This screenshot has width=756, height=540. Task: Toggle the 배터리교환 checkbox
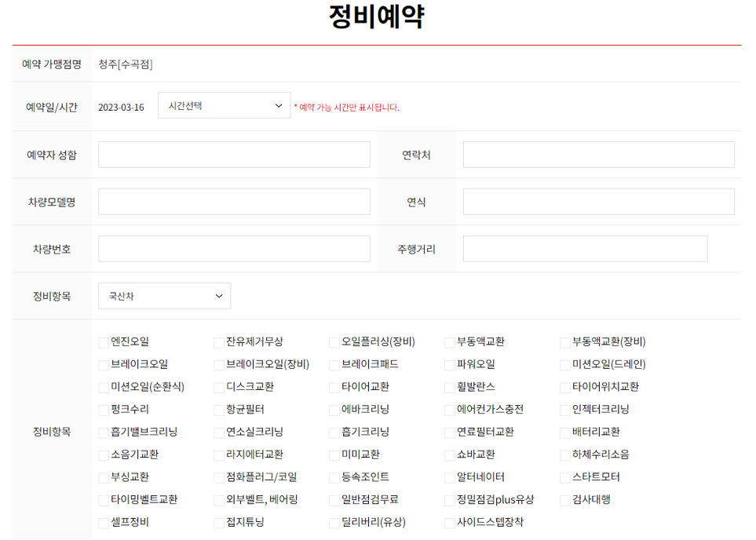(565, 433)
